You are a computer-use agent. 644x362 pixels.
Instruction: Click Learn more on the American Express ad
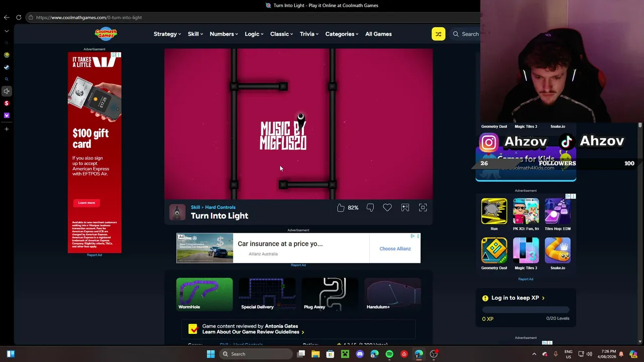(x=87, y=203)
